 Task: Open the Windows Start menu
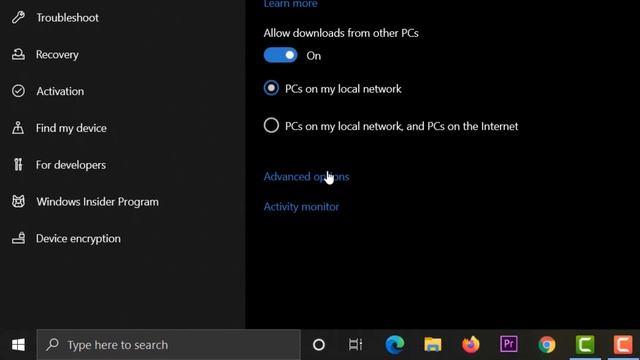point(18,345)
